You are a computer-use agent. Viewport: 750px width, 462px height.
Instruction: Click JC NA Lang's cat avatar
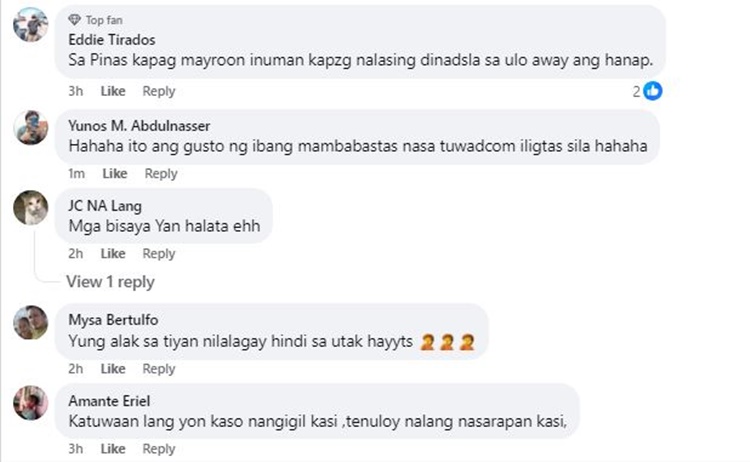[x=31, y=208]
